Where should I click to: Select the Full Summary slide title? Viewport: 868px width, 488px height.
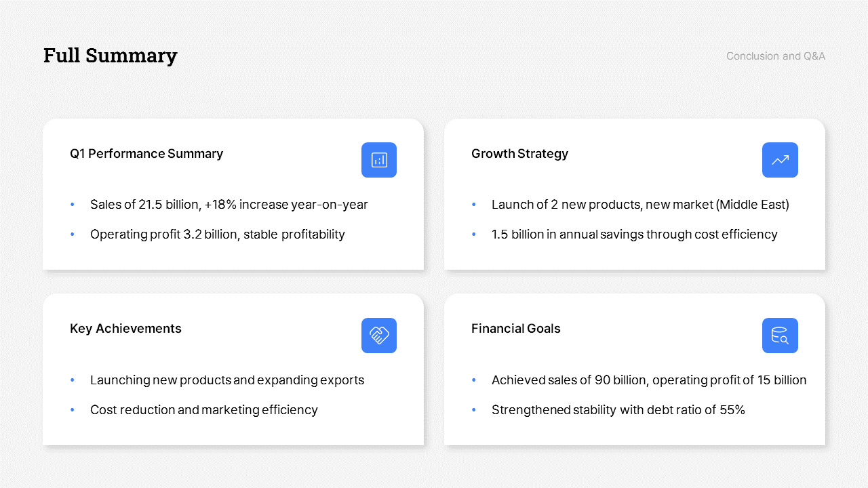(110, 56)
